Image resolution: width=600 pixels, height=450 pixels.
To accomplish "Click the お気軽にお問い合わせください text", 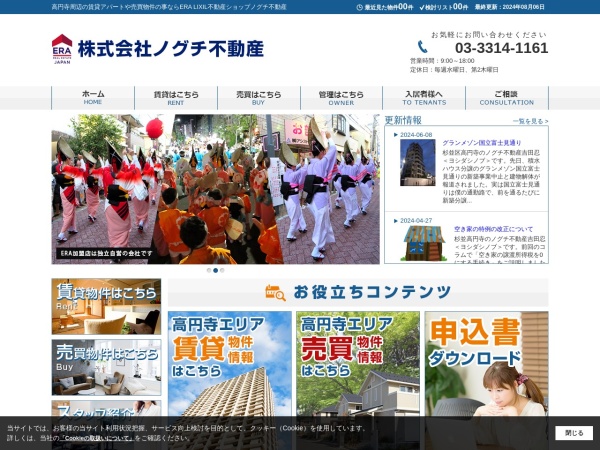I will pyautogui.click(x=489, y=35).
